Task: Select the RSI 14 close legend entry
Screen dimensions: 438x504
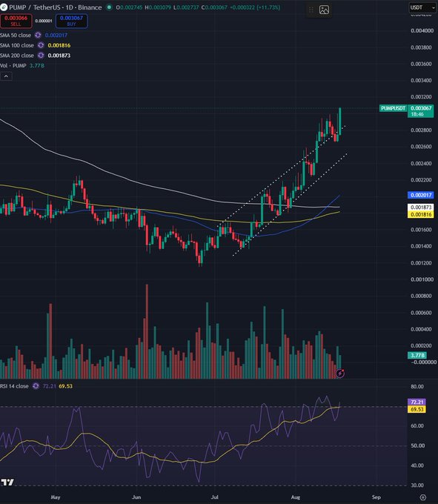Action: click(x=14, y=386)
